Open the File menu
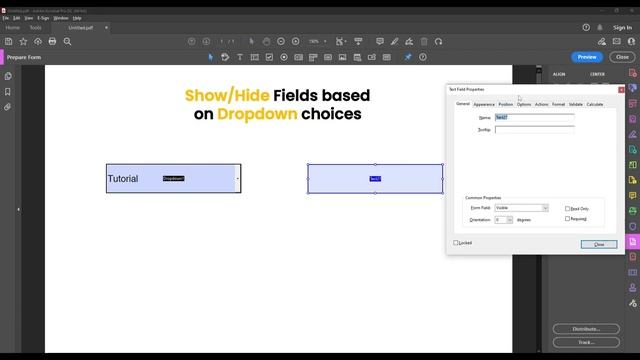This screenshot has width=640, height=360. click(5, 18)
